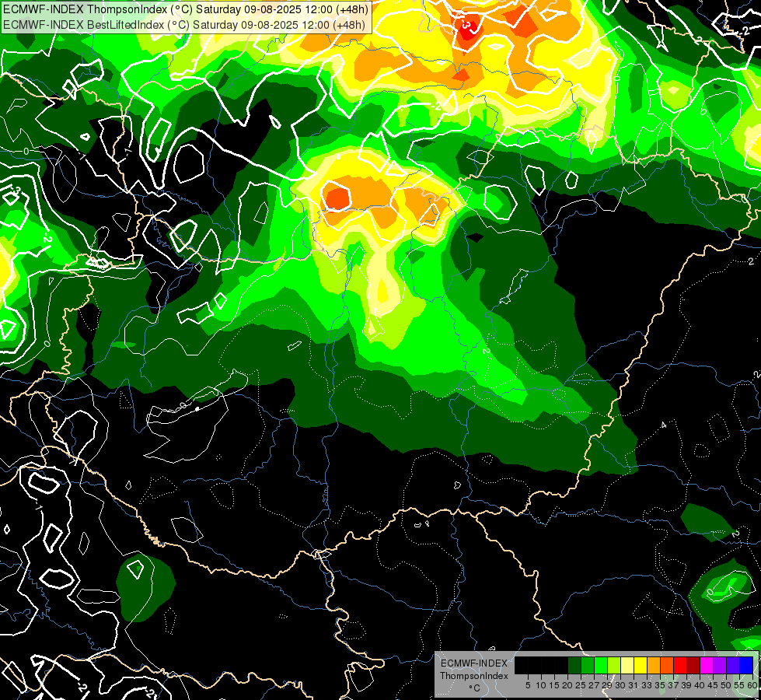Image resolution: width=761 pixels, height=700 pixels.
Task: Click the medium green 25-27 legend swatch
Action: point(588,665)
